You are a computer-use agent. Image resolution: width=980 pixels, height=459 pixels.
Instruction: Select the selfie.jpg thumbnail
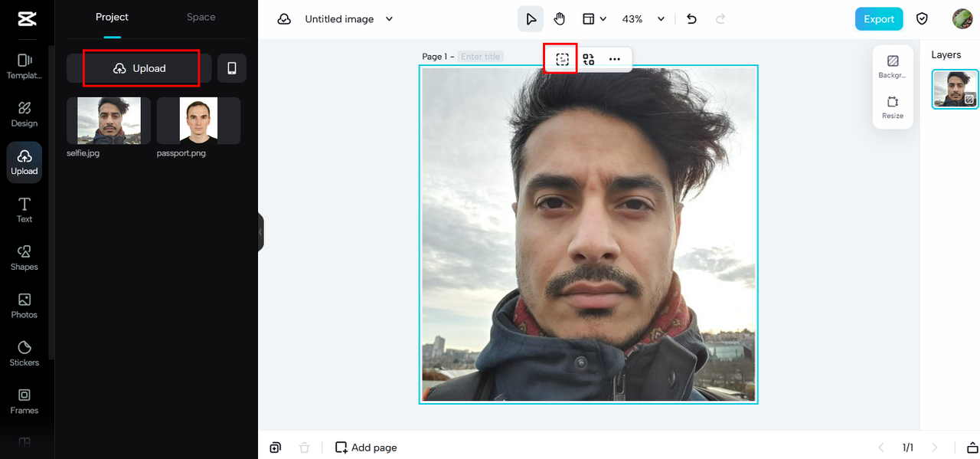[x=109, y=120]
